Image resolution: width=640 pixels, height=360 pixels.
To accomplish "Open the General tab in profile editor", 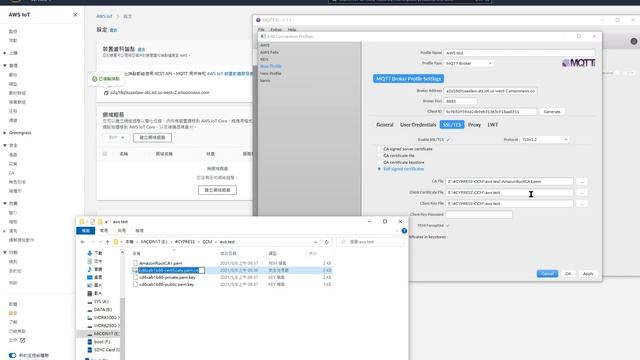I will [384, 125].
